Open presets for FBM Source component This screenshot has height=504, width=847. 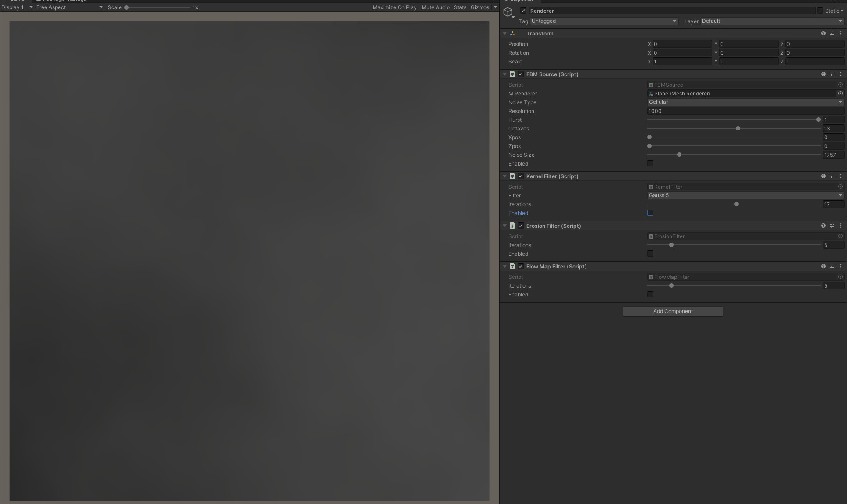[x=832, y=74]
